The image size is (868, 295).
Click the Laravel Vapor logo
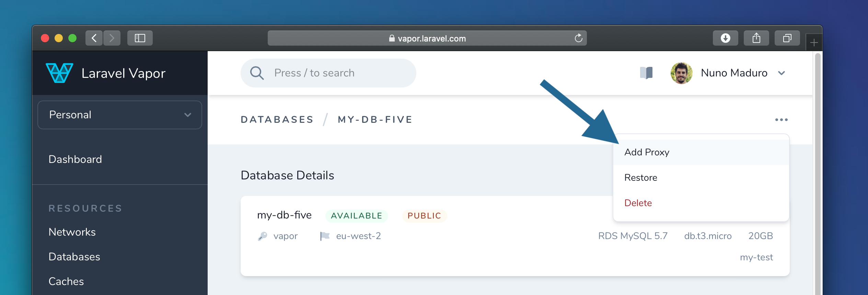click(x=59, y=73)
